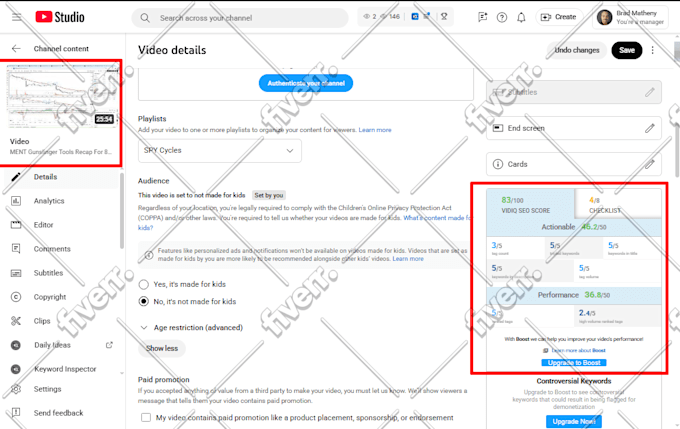The height and width of the screenshot is (429, 680).
Task: Edit End screen with pencil icon
Action: click(649, 128)
